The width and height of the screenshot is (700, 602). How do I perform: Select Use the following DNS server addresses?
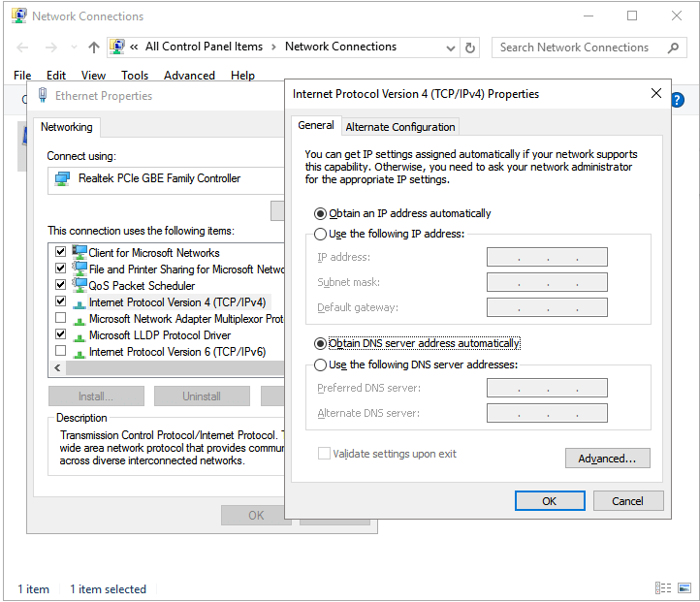[x=321, y=365]
